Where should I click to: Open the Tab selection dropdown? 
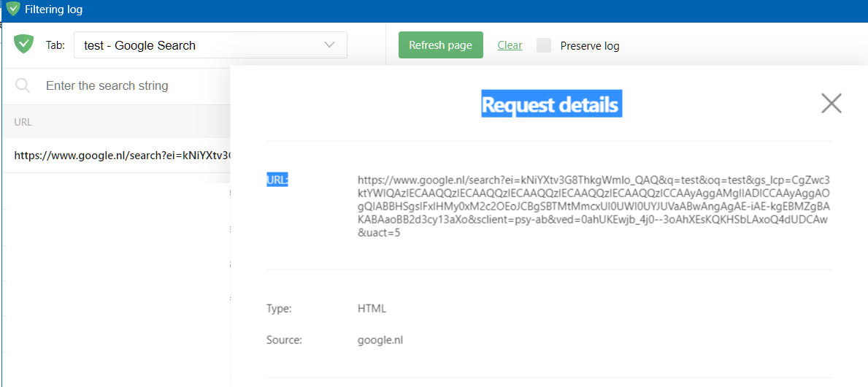click(210, 45)
